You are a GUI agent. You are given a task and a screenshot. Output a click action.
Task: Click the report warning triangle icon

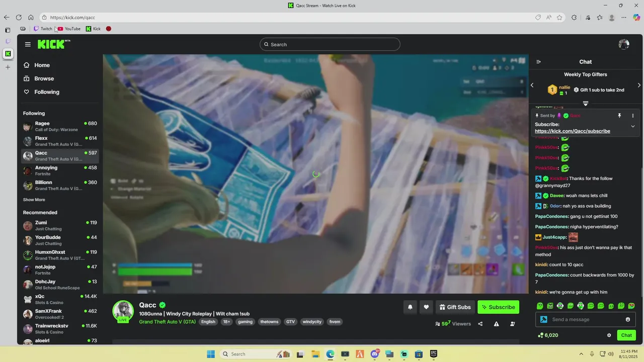[496, 324]
